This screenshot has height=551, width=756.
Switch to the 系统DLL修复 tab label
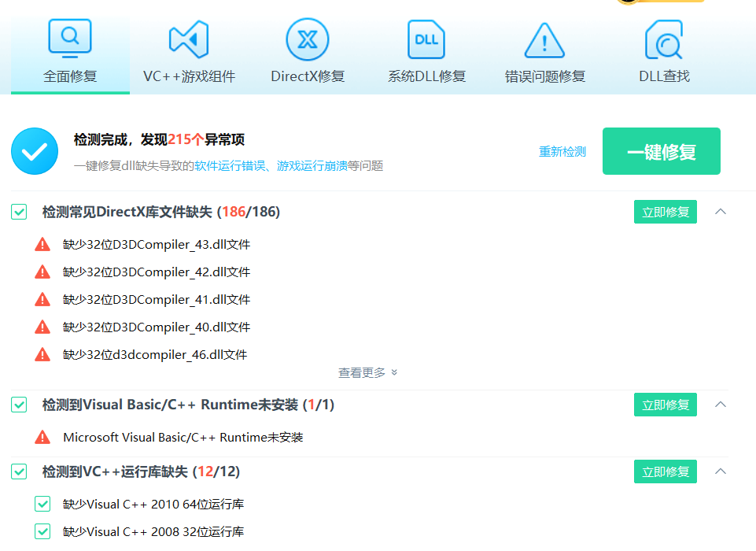pos(426,76)
